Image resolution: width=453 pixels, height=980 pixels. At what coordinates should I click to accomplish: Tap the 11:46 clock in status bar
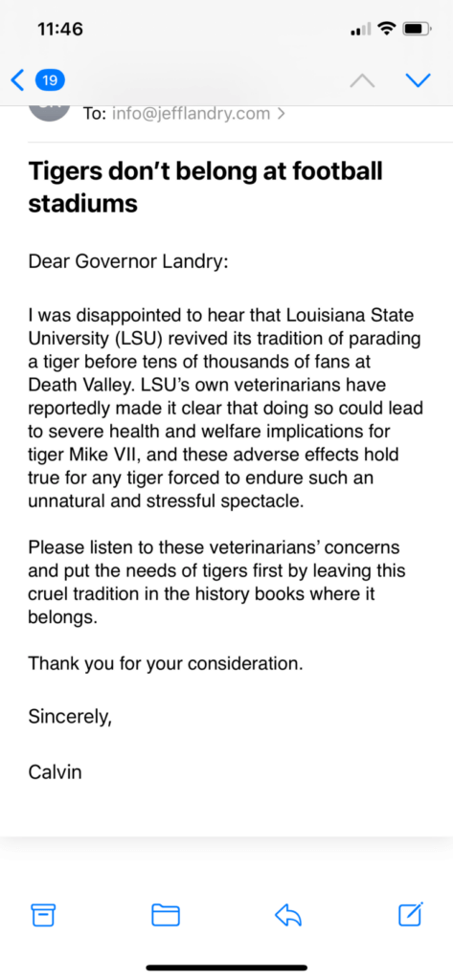60,29
